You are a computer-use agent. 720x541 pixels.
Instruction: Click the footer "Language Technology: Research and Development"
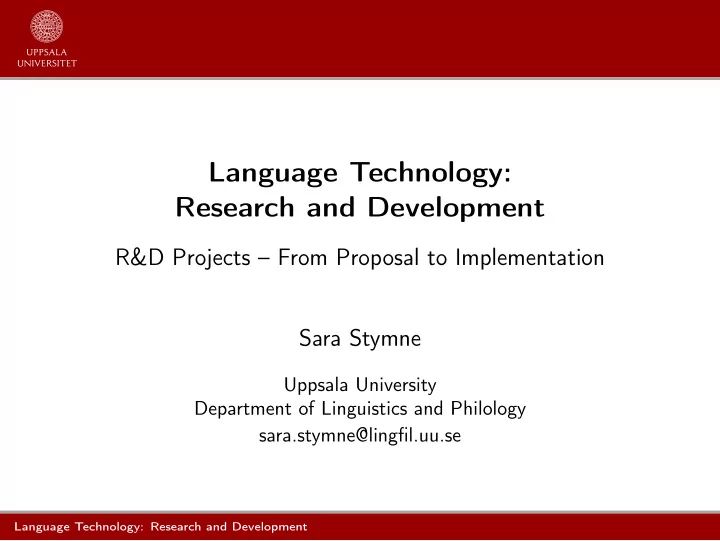(160, 527)
